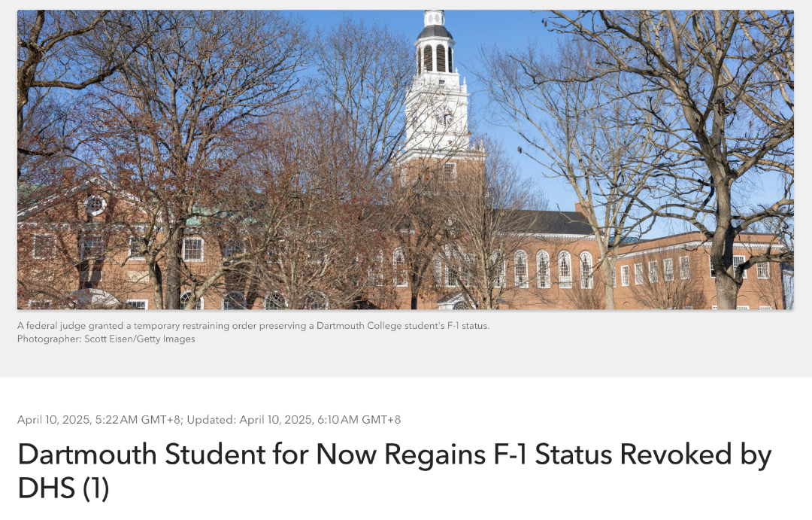Click the arched windows on the brick wing
The width and height of the screenshot is (812, 520).
553,269
